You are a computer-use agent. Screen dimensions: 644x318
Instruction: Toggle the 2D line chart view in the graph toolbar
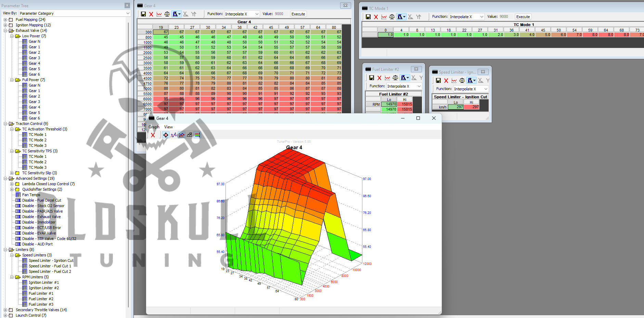[181, 135]
